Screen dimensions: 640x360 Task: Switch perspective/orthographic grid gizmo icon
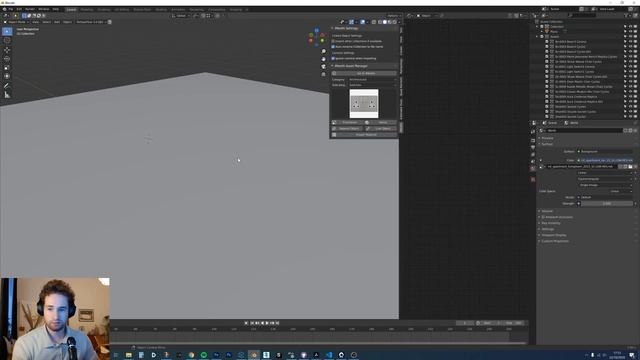(324, 74)
